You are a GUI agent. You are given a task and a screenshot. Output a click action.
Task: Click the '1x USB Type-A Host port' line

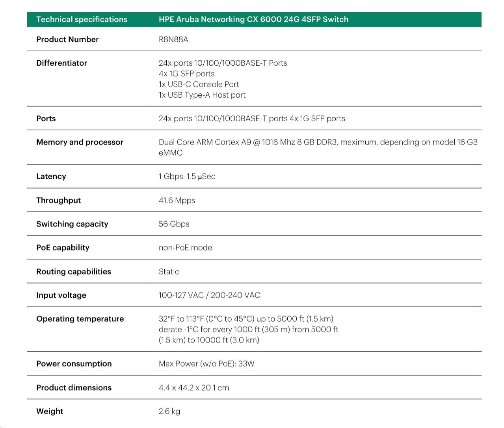tap(202, 95)
